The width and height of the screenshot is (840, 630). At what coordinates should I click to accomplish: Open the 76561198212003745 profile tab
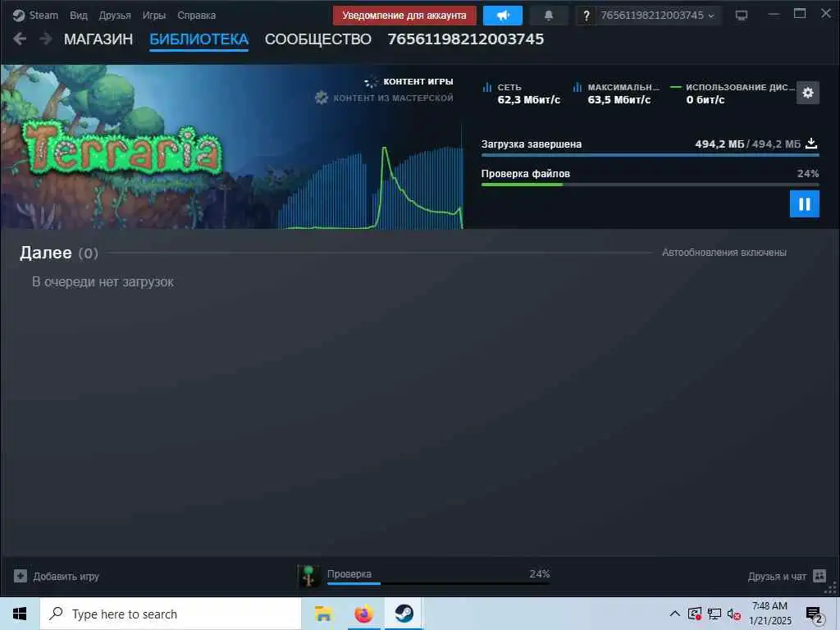[x=466, y=39]
